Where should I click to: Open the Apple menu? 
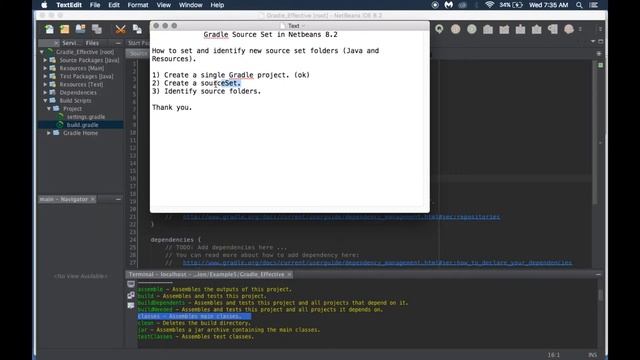(x=44, y=5)
